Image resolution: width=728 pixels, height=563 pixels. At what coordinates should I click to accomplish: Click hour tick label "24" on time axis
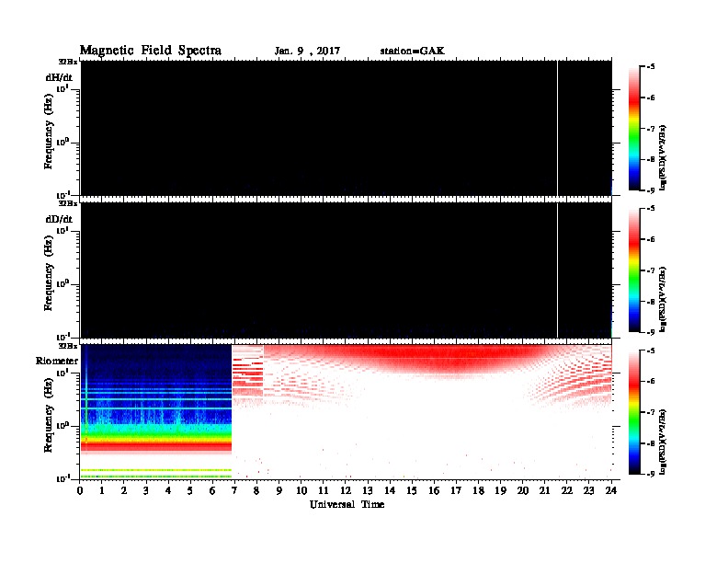point(611,491)
